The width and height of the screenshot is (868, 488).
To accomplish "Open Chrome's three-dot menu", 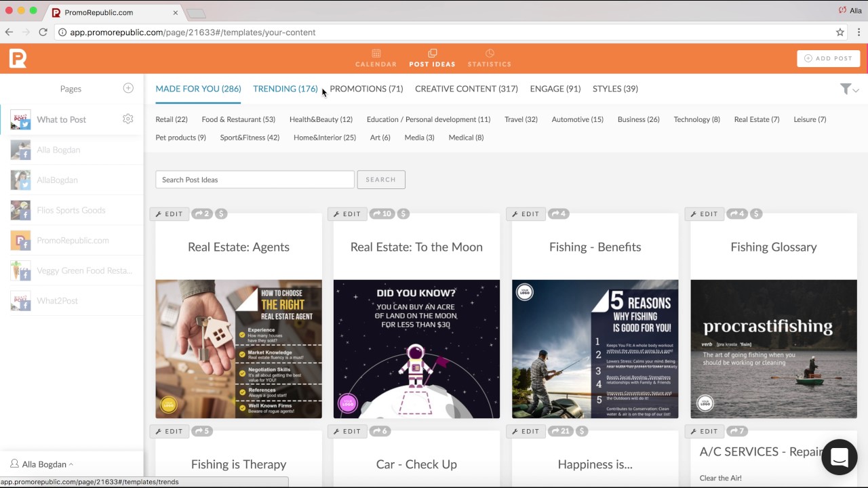I will tap(859, 32).
